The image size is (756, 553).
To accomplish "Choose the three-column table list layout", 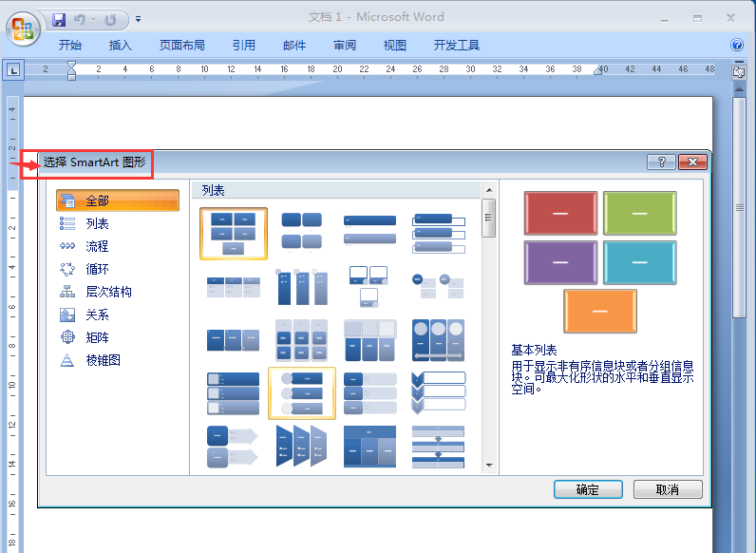I will 234,287.
